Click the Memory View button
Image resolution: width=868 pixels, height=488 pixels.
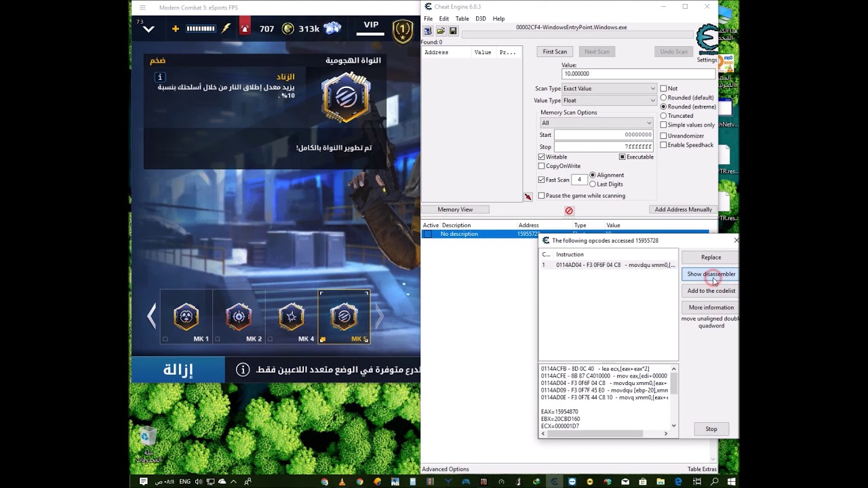[x=455, y=209]
